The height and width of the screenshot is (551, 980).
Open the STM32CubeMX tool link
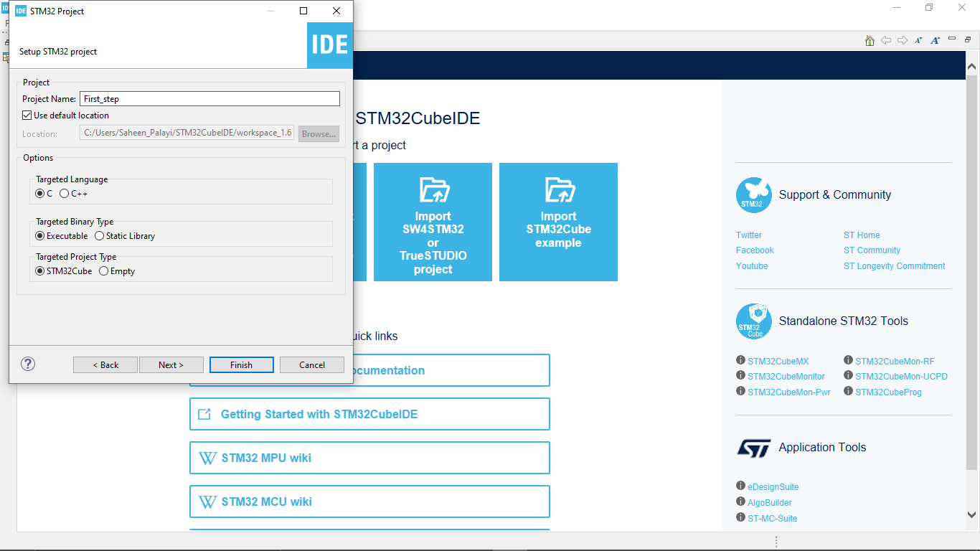coord(778,361)
